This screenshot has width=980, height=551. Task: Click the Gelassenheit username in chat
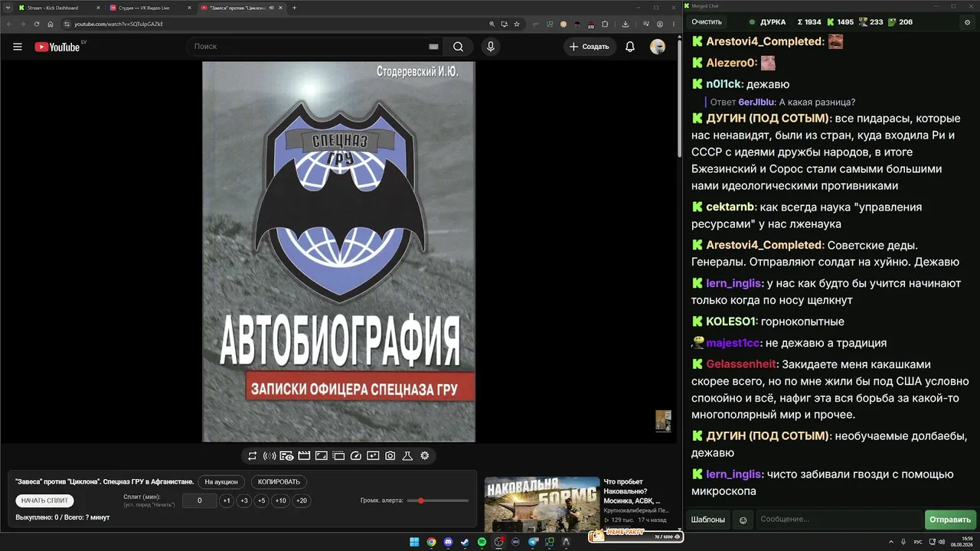click(x=742, y=364)
